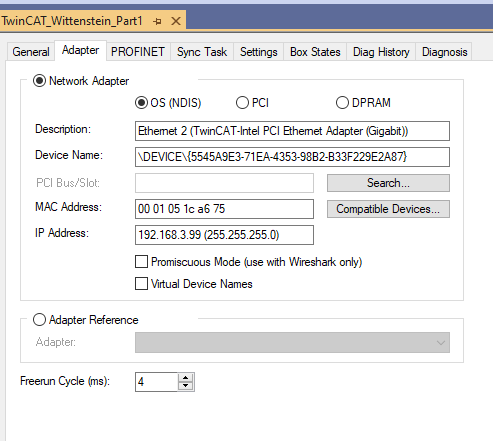The image size is (493, 441).
Task: Enable Promiscuous Mode checkbox
Action: point(141,262)
